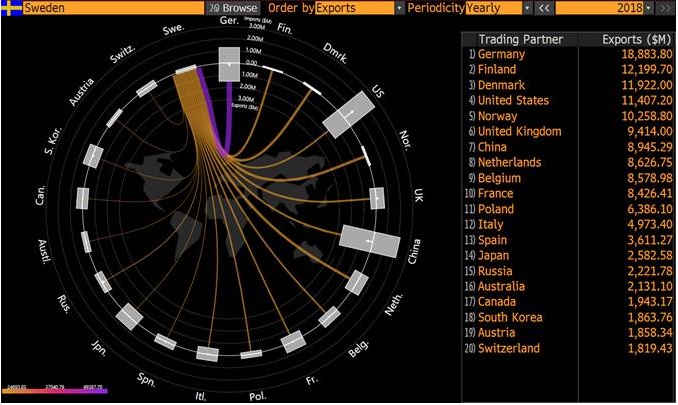Expand the Order by dropdown arrow
Screen dimensions: 678x405
coord(399,8)
